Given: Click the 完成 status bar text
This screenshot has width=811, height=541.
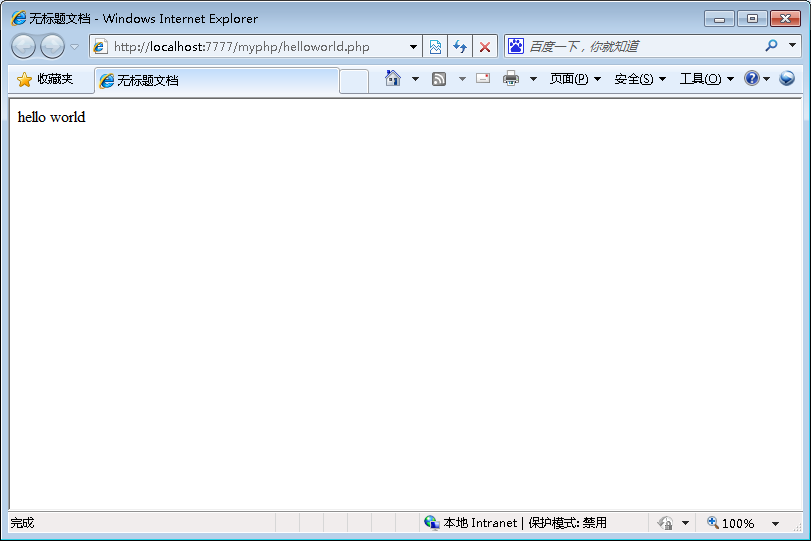Looking at the screenshot, I should pos(22,523).
